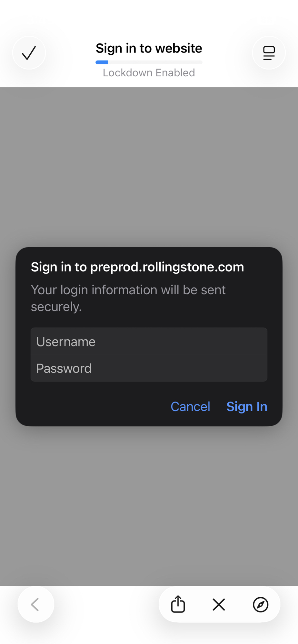Stop page loading with the X icon

(219, 604)
